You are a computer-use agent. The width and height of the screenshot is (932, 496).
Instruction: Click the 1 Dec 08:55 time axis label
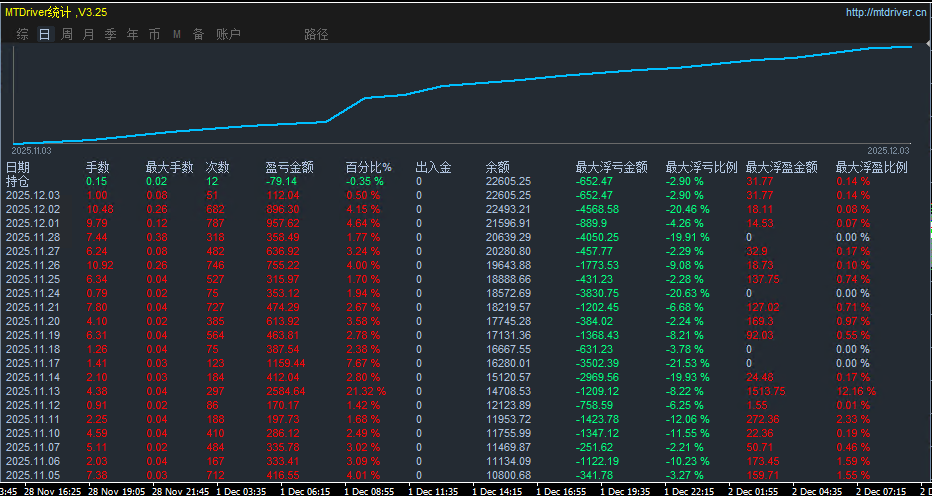pyautogui.click(x=368, y=490)
